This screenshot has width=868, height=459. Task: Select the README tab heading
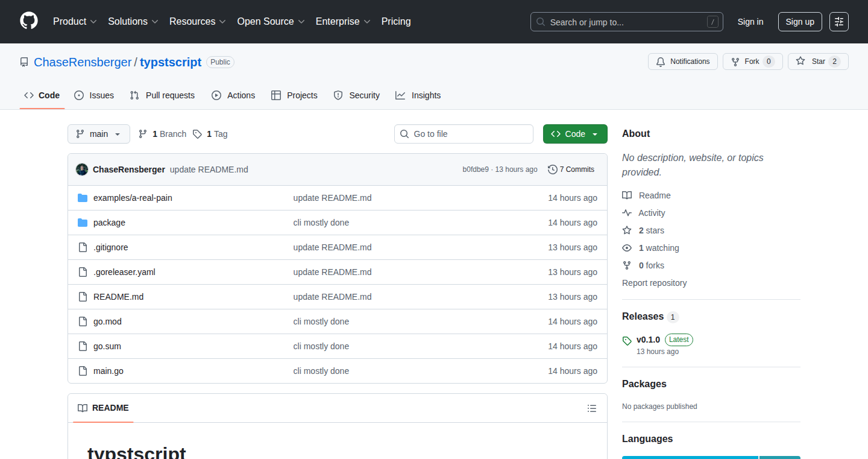[103, 408]
